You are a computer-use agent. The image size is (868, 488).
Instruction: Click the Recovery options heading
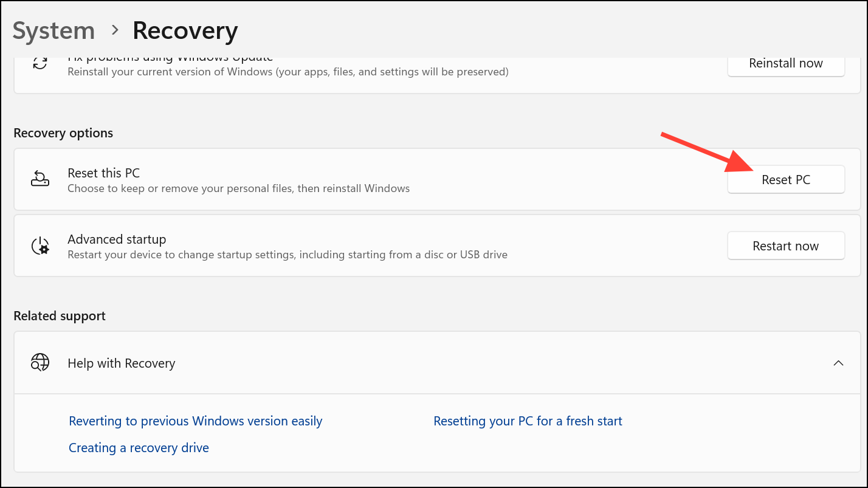pos(63,133)
